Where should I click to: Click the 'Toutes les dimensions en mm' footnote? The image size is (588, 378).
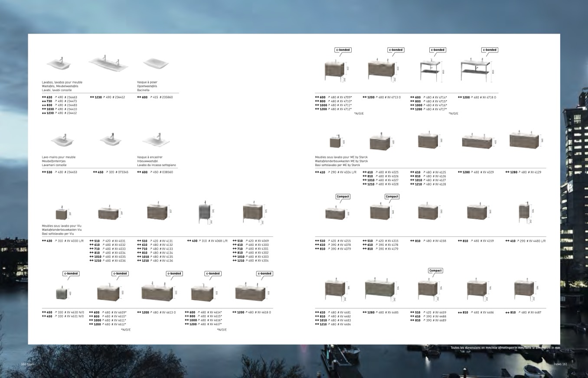[505, 348]
